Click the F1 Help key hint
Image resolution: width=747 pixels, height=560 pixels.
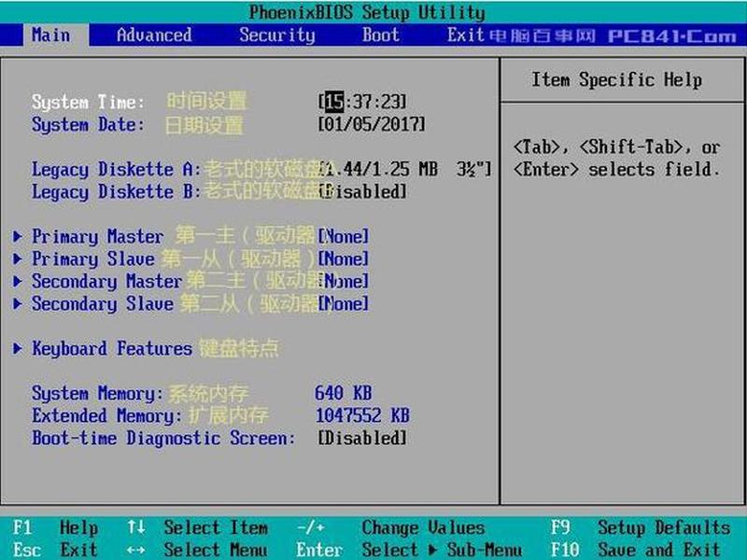56,527
